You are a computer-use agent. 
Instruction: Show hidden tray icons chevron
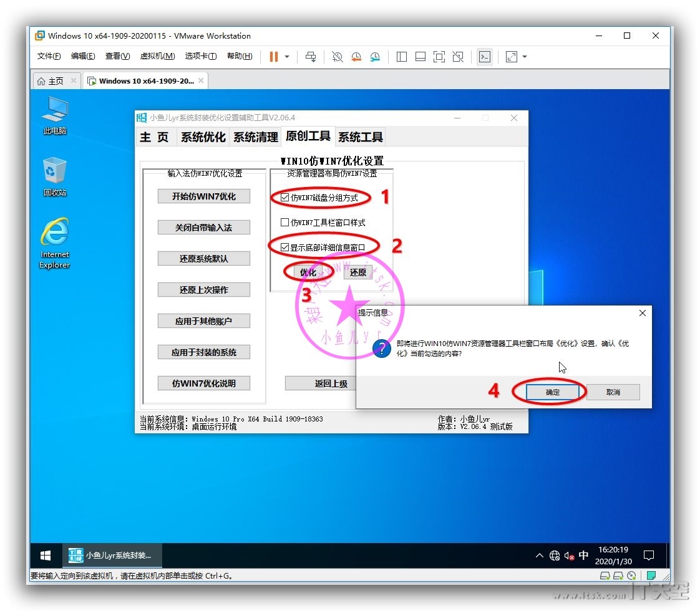(x=539, y=556)
